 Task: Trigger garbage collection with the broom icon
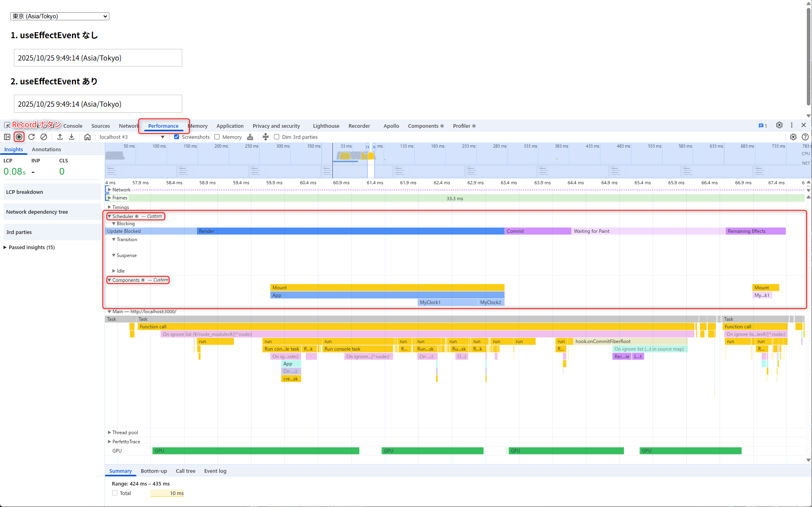pos(251,137)
